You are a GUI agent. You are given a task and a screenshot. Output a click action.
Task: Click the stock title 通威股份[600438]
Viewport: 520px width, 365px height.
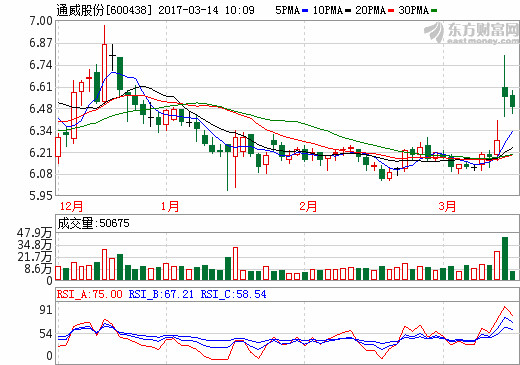click(x=104, y=10)
